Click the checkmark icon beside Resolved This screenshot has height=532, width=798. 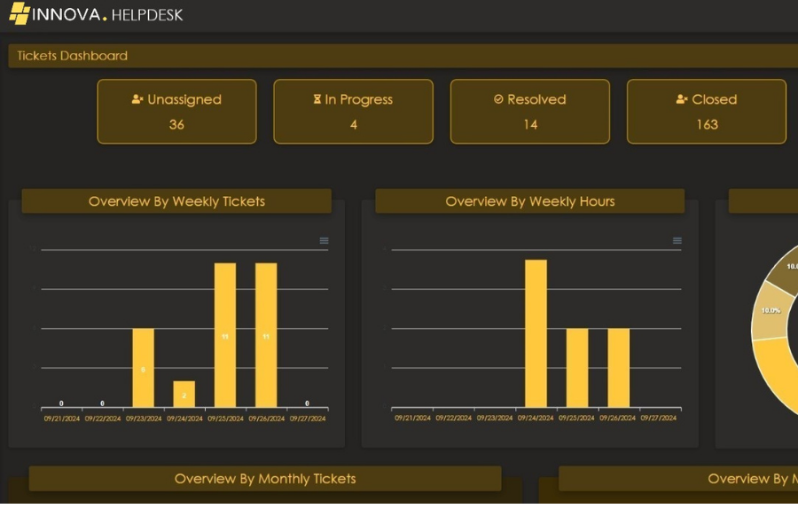pos(498,99)
